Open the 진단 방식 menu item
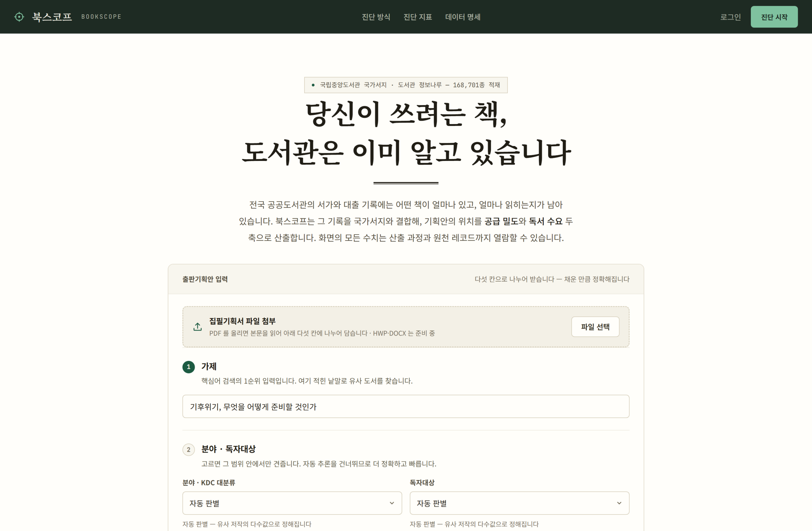 click(x=376, y=17)
